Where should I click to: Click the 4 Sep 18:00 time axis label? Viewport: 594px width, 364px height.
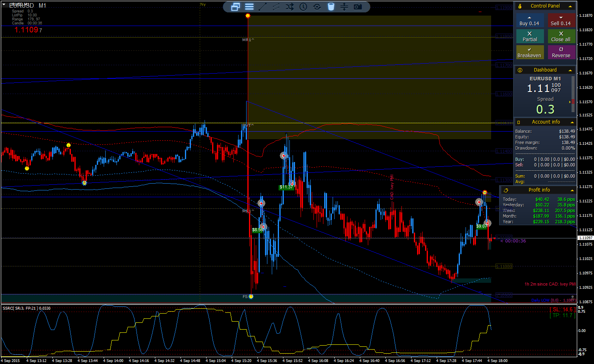pyautogui.click(x=498, y=360)
